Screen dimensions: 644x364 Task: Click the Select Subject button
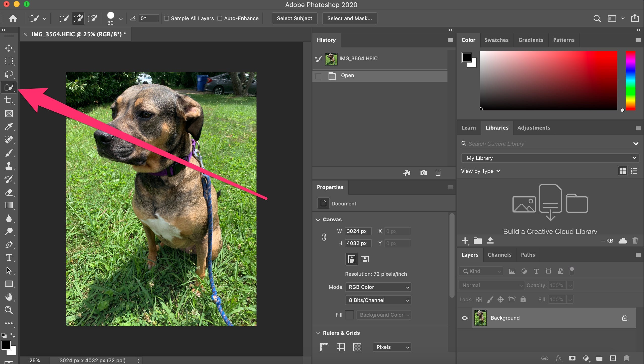(x=295, y=18)
